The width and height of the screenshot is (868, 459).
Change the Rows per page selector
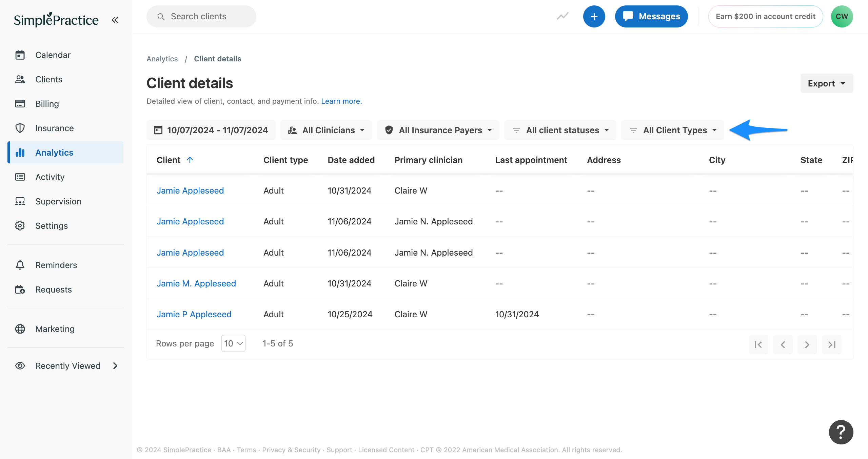233,343
